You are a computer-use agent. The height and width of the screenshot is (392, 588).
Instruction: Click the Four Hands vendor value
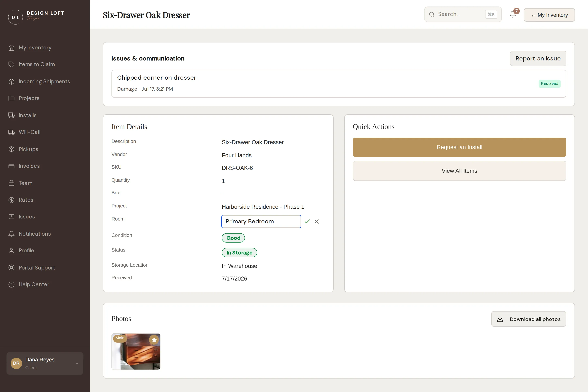(x=236, y=155)
